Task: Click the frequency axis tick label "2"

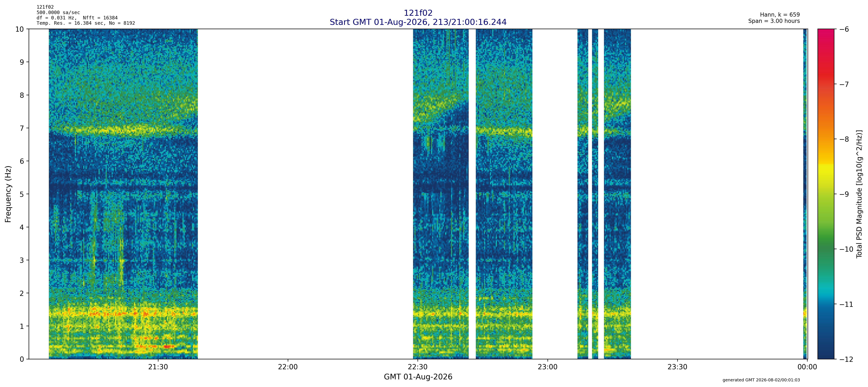Action: pyautogui.click(x=22, y=293)
